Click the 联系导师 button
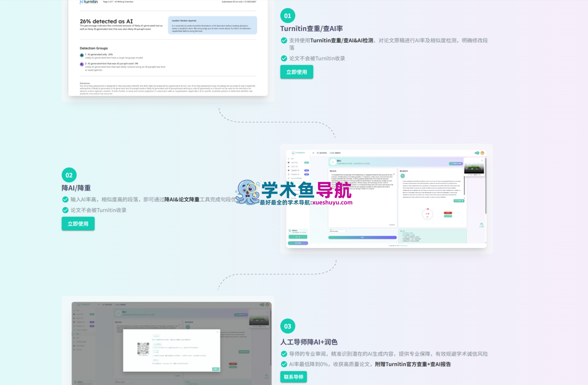Viewport: 588px width, 385px height. point(294,377)
